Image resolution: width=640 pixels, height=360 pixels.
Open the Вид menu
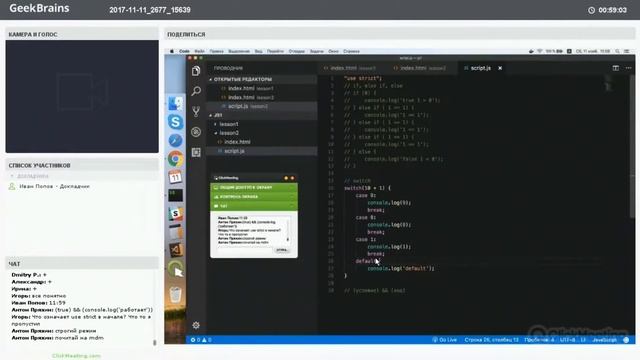tap(258, 51)
